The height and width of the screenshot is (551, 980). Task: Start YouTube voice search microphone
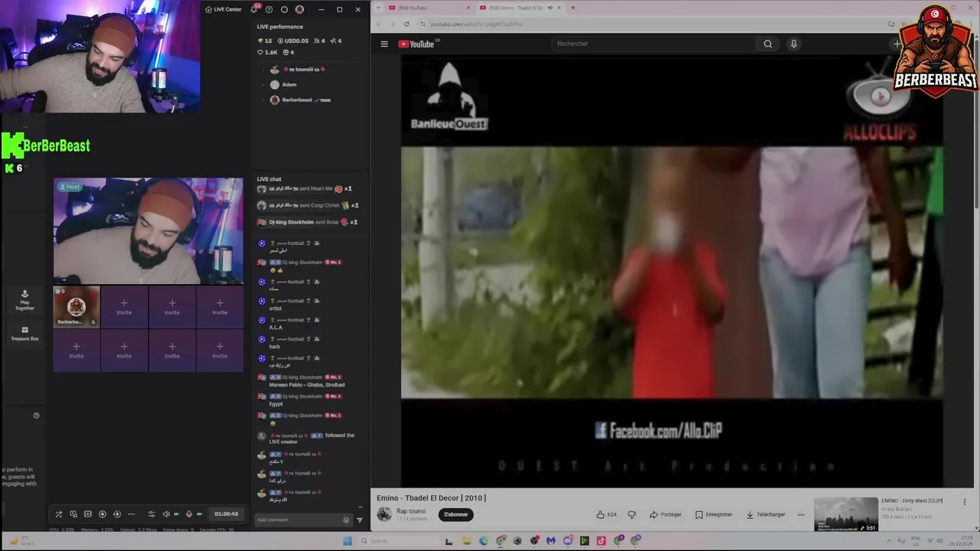pos(793,44)
